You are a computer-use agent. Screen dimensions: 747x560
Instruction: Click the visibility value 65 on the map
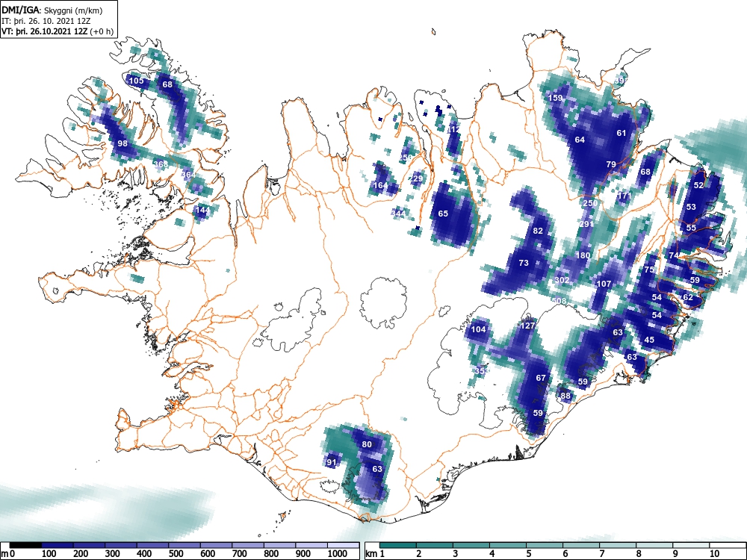(443, 214)
